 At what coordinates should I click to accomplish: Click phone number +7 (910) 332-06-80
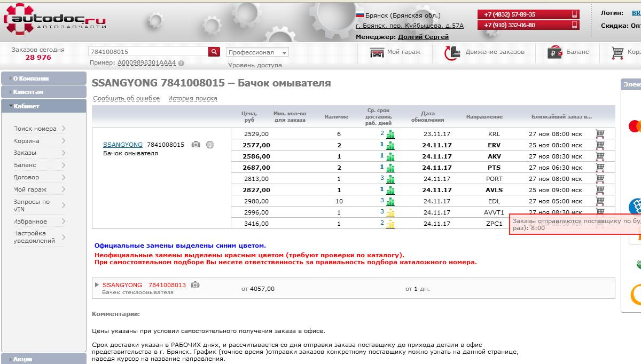510,25
